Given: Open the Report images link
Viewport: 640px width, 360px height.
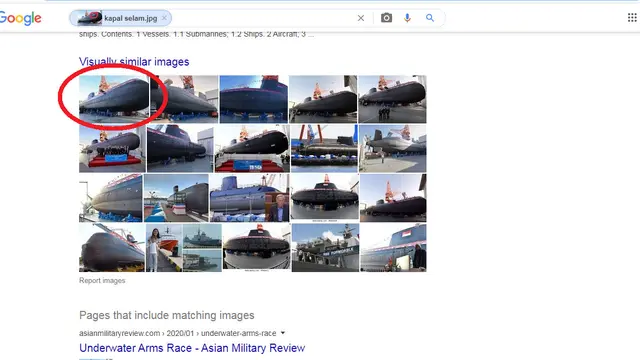Looking at the screenshot, I should [102, 280].
